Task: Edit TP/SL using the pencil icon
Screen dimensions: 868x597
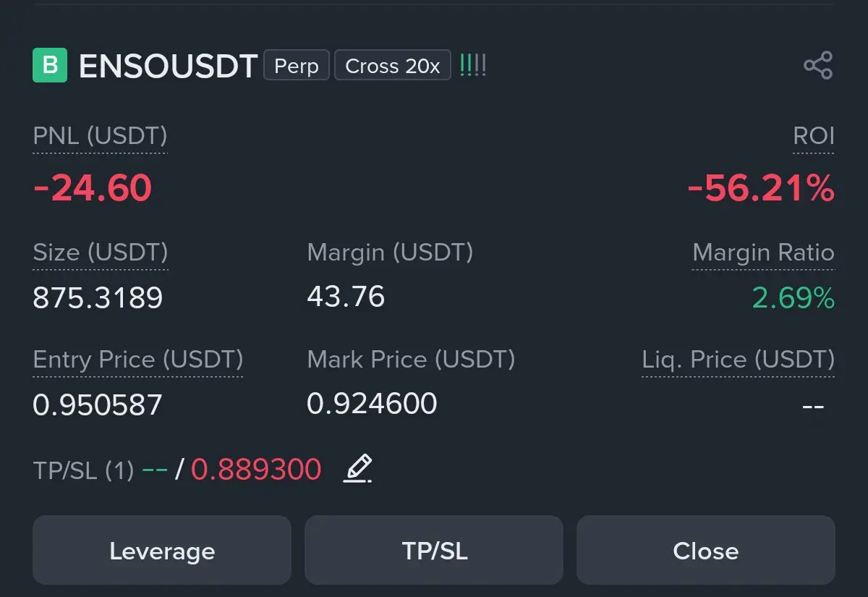Action: coord(358,469)
